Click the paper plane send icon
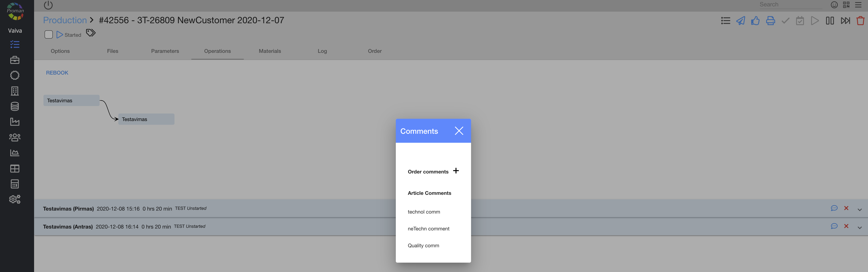The image size is (868, 272). pos(740,21)
